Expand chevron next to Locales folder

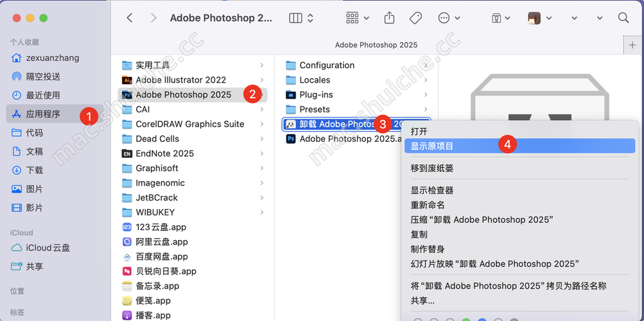[426, 80]
